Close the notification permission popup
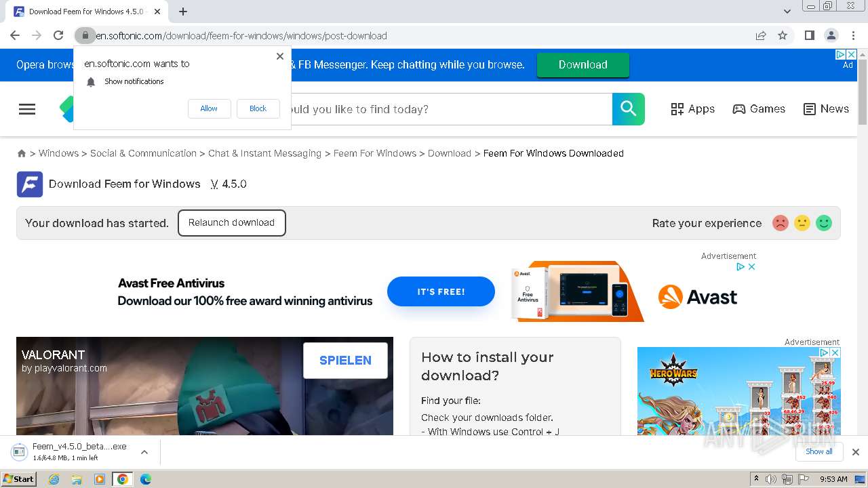Screen dimensions: 868x488 280,56
